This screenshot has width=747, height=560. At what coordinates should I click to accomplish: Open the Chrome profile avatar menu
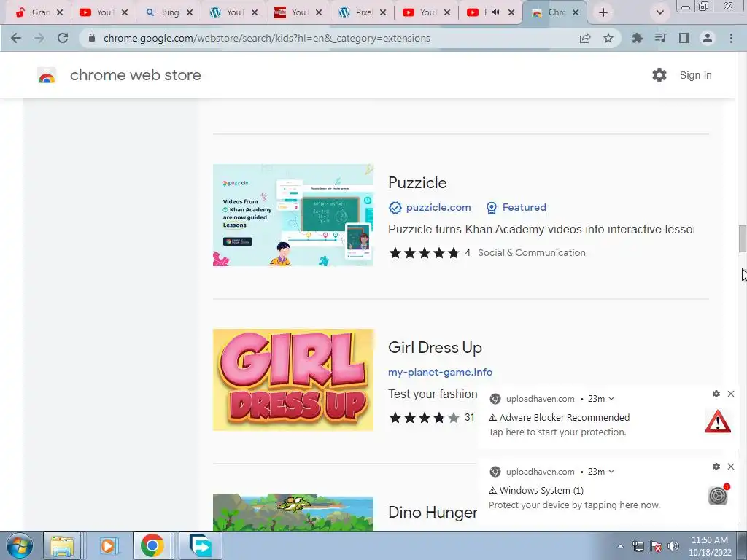point(708,38)
